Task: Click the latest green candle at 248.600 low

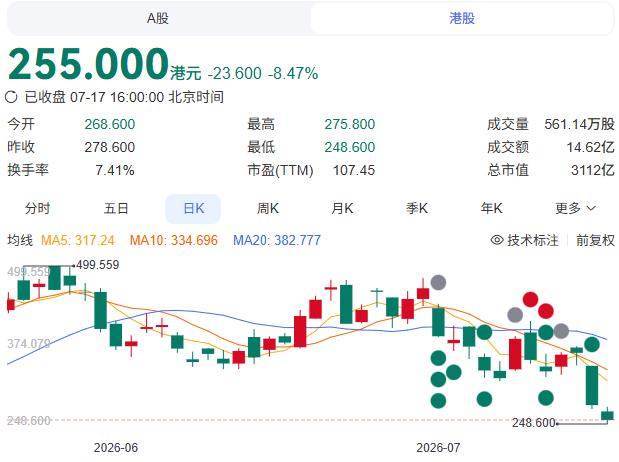Action: pos(607,415)
